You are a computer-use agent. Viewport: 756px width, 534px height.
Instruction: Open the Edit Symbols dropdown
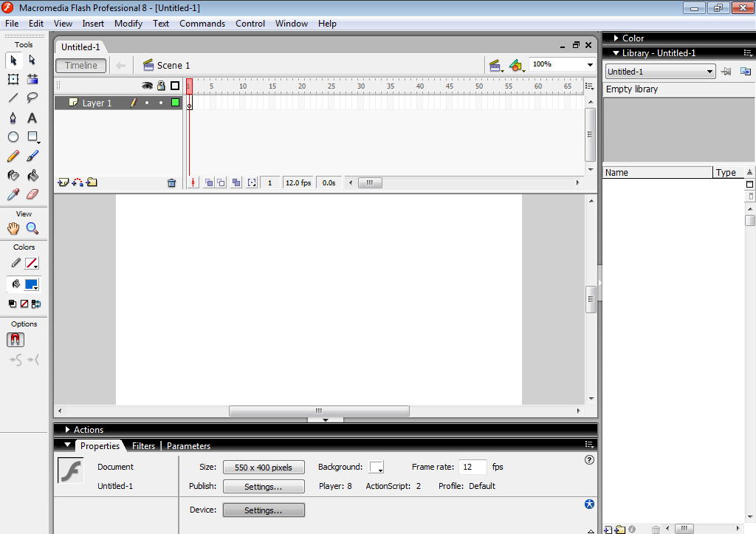(517, 66)
